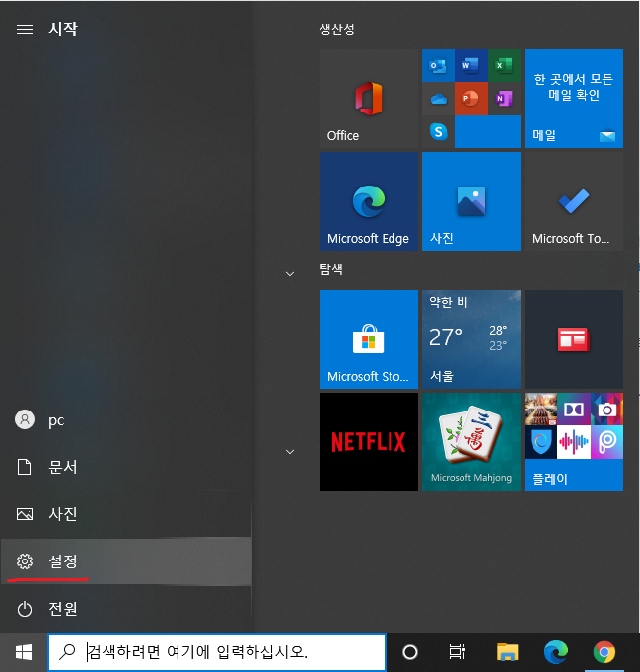The image size is (640, 672).
Task: Open Outlook from the Office apps folder
Action: (438, 65)
